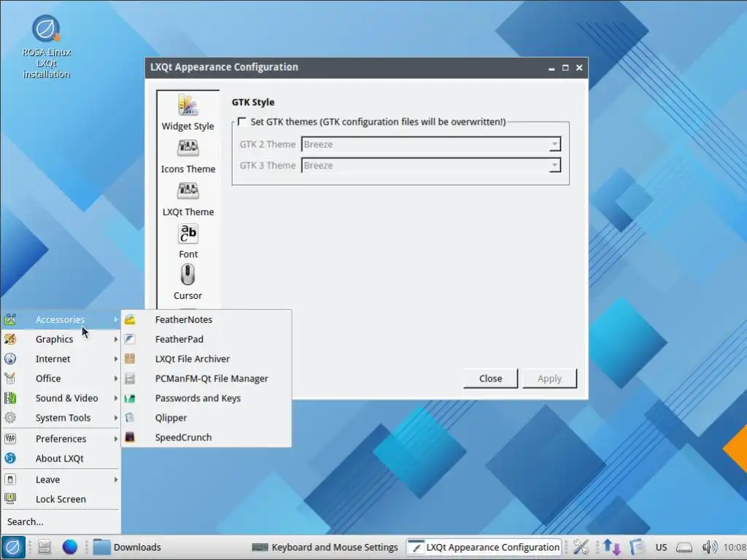The width and height of the screenshot is (747, 560).
Task: Click the Passwords and Keys icon
Action: pyautogui.click(x=130, y=398)
